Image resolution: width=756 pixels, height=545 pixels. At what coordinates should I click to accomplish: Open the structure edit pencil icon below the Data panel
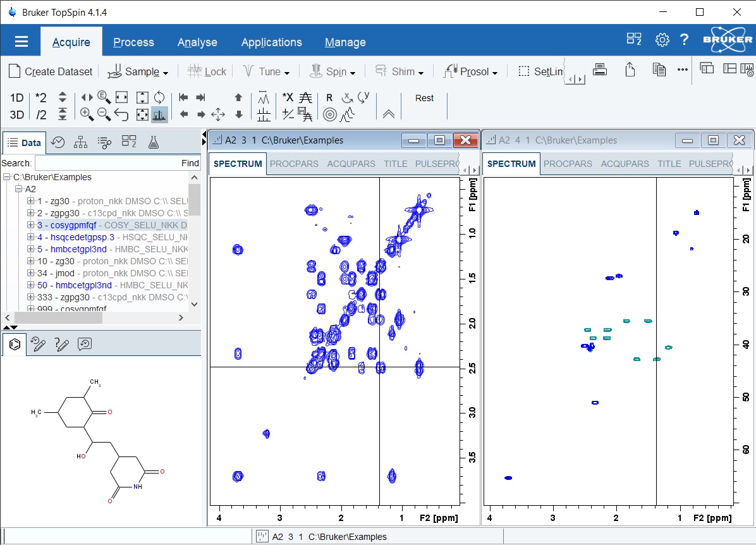(39, 345)
